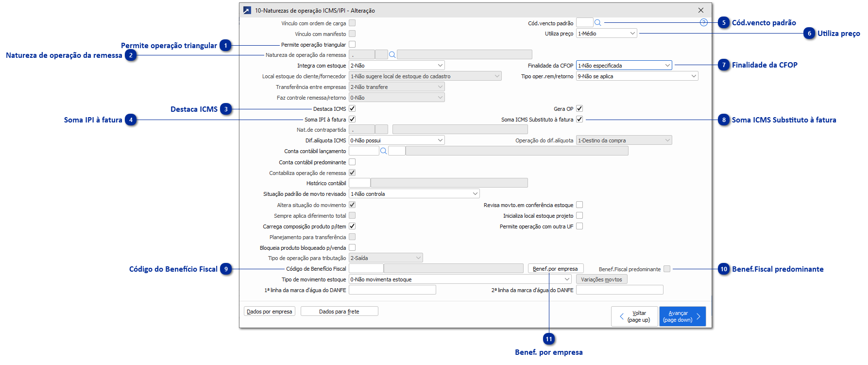This screenshot has height=365, width=868.
Task: Click numbered callout 3 for Destaca ICMS
Action: tap(226, 109)
